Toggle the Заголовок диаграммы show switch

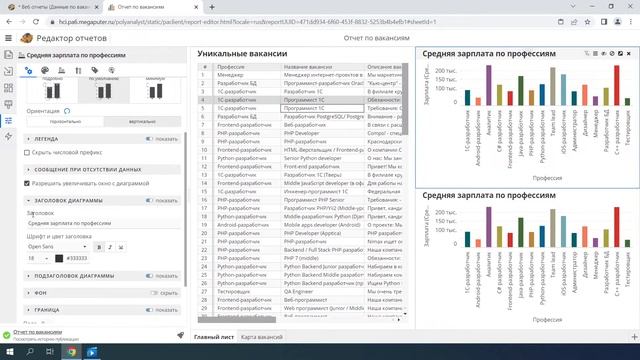[x=149, y=201]
